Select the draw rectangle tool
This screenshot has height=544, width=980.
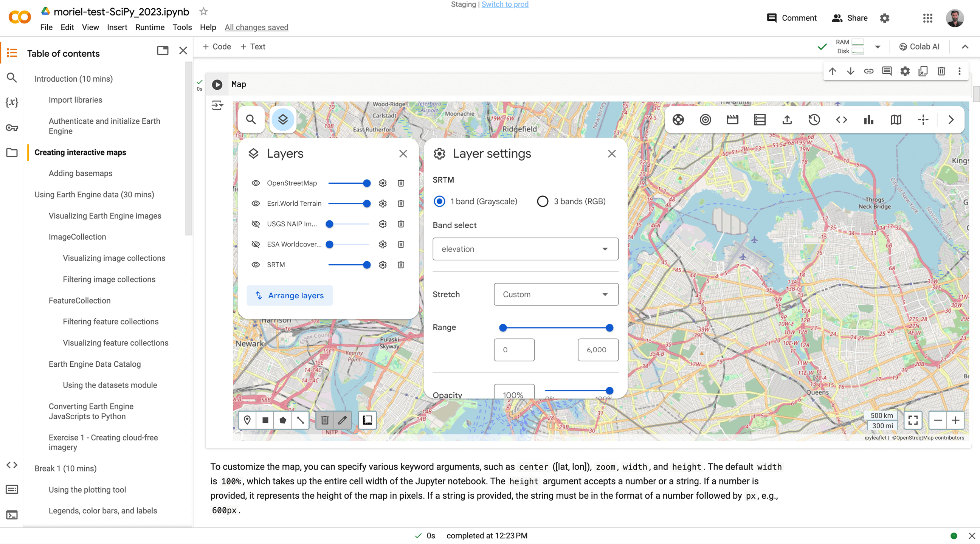(x=265, y=420)
